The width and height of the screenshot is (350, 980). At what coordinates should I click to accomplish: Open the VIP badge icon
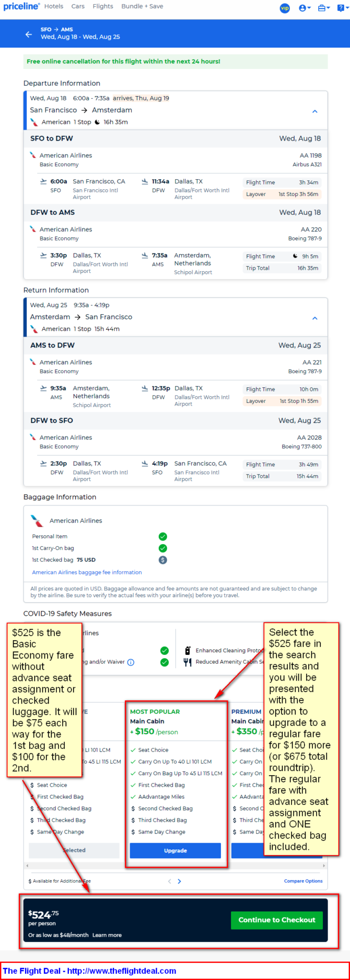click(x=285, y=8)
